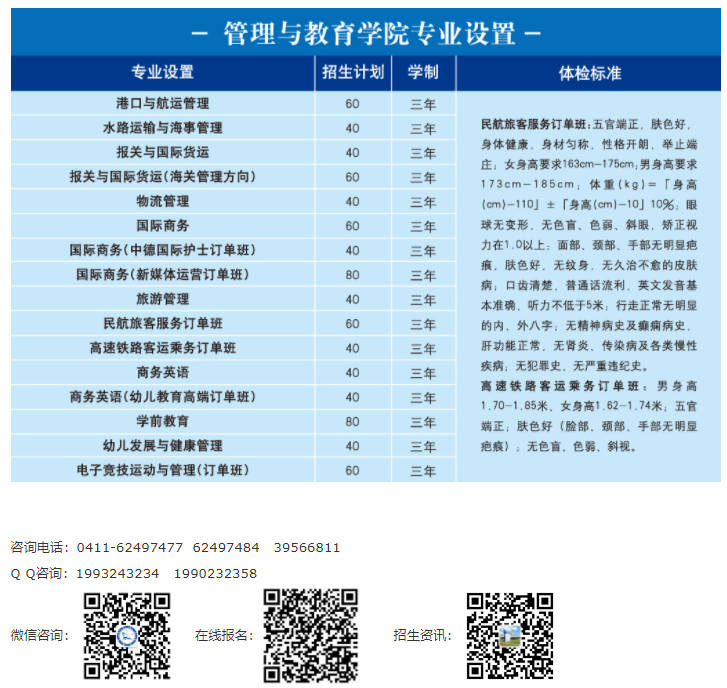The height and width of the screenshot is (688, 727).
Task: Select 民航旅客服务订单班 in the major list
Action: (163, 324)
